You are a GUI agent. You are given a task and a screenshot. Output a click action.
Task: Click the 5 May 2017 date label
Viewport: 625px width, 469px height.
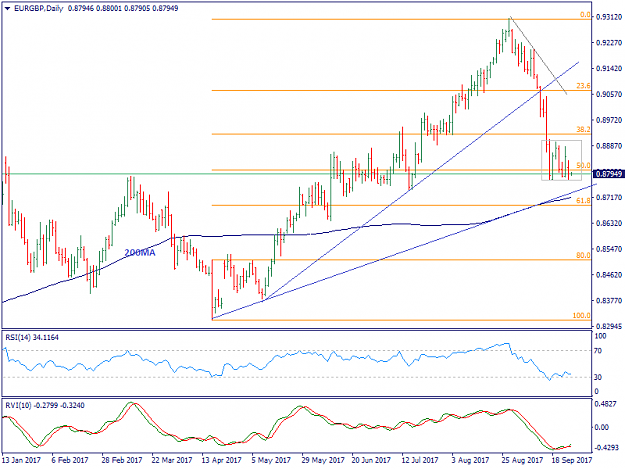pyautogui.click(x=272, y=460)
